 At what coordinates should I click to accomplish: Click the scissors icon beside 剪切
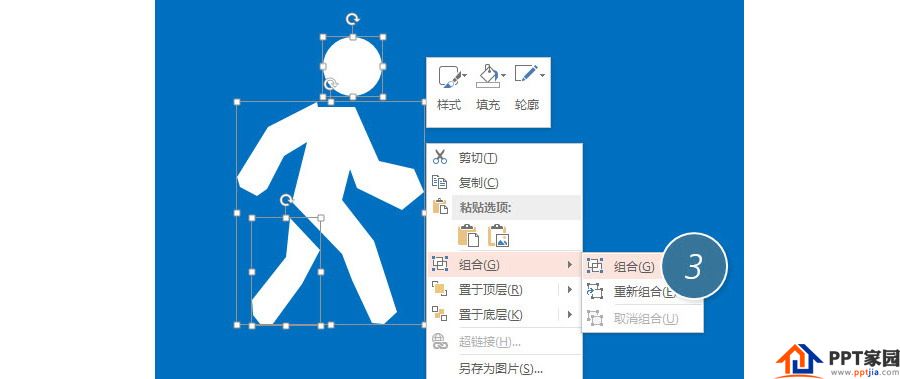point(440,157)
